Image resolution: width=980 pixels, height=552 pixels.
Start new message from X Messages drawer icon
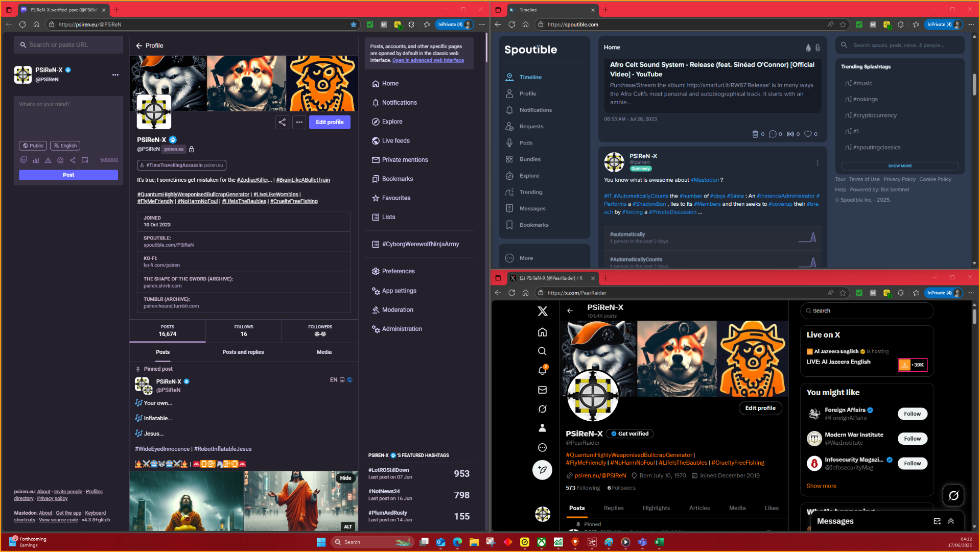[x=937, y=521]
